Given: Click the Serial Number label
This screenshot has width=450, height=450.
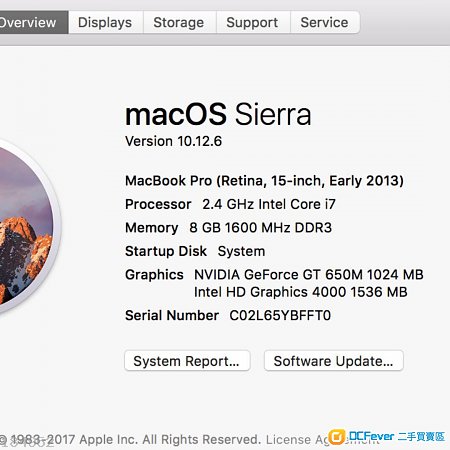Looking at the screenshot, I should [x=172, y=315].
